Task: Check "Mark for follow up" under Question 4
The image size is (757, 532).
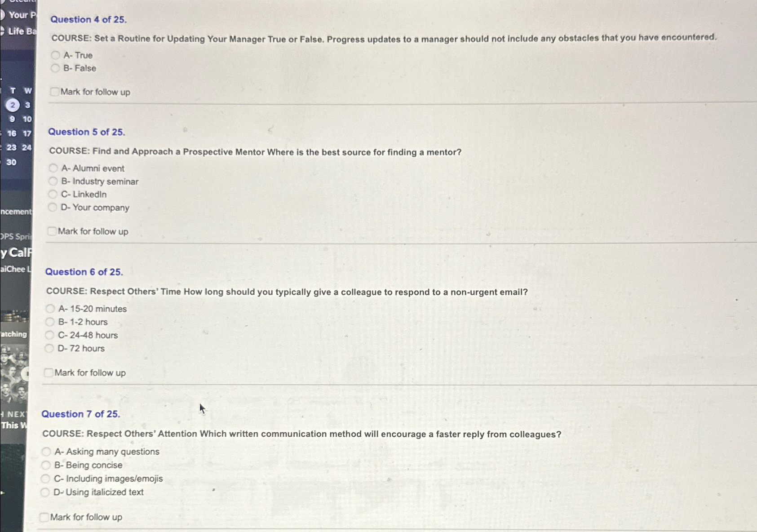Action: coord(54,92)
